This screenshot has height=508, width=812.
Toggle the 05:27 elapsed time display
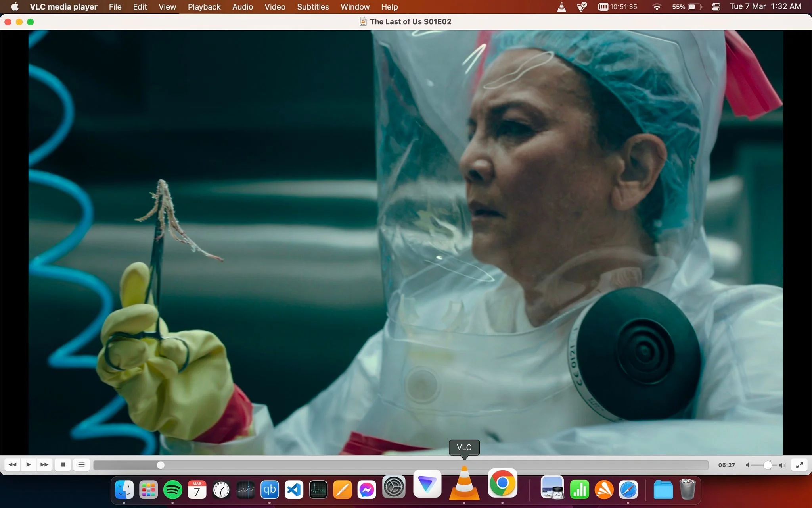[x=726, y=465]
